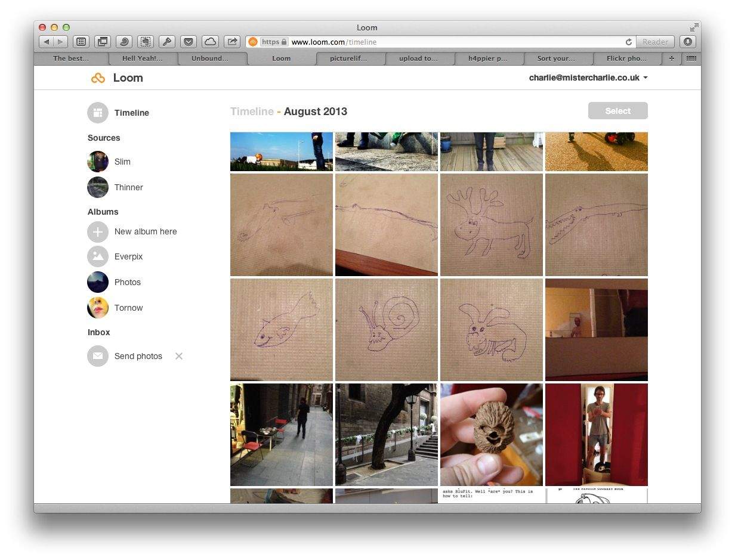Open the Everpix album icon
Viewport: 735px width, 560px height.
click(x=98, y=256)
